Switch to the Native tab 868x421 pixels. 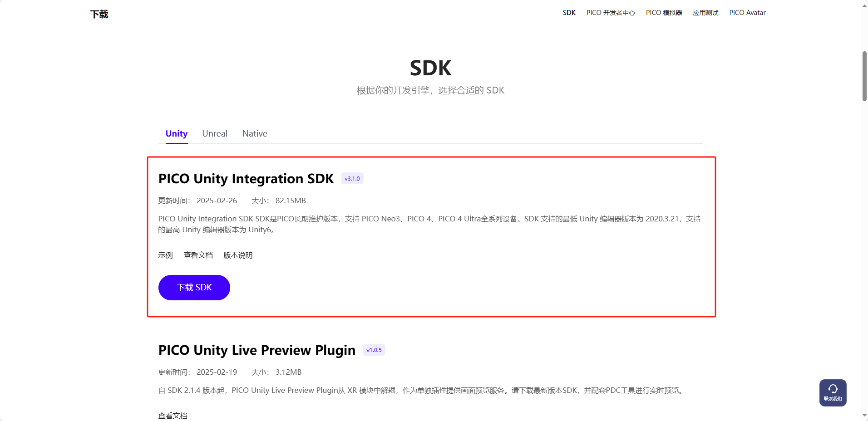click(254, 133)
